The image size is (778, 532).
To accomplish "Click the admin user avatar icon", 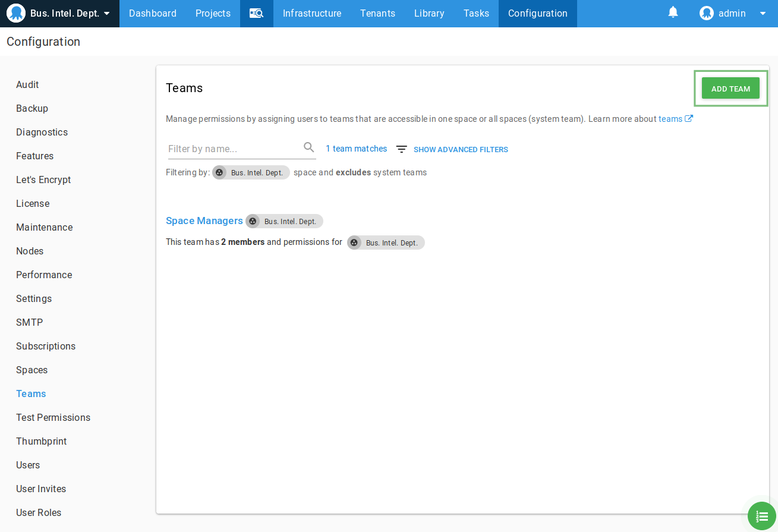I will [x=706, y=13].
